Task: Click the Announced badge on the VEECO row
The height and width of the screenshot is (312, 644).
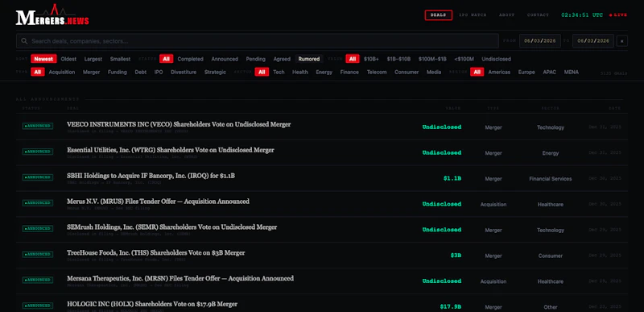Action: click(38, 127)
